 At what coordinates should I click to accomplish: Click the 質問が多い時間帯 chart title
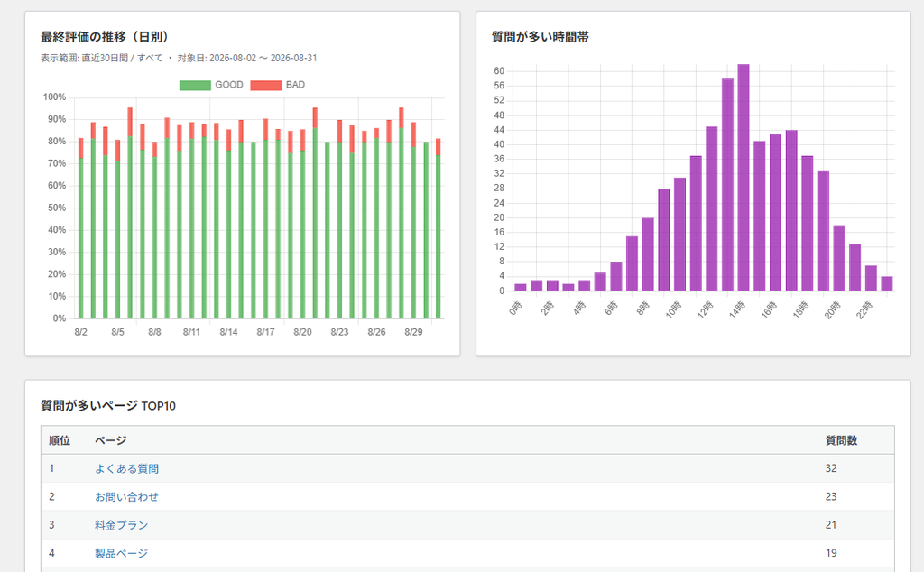(541, 37)
